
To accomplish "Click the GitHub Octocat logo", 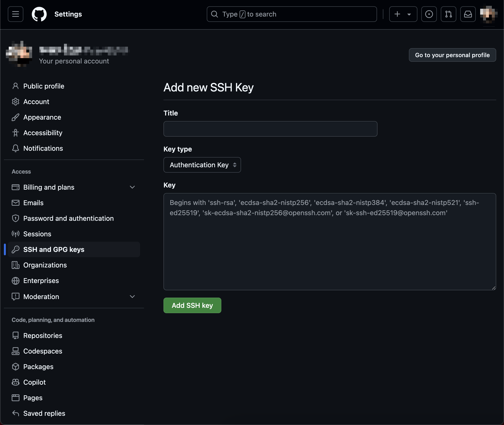I will tap(39, 14).
